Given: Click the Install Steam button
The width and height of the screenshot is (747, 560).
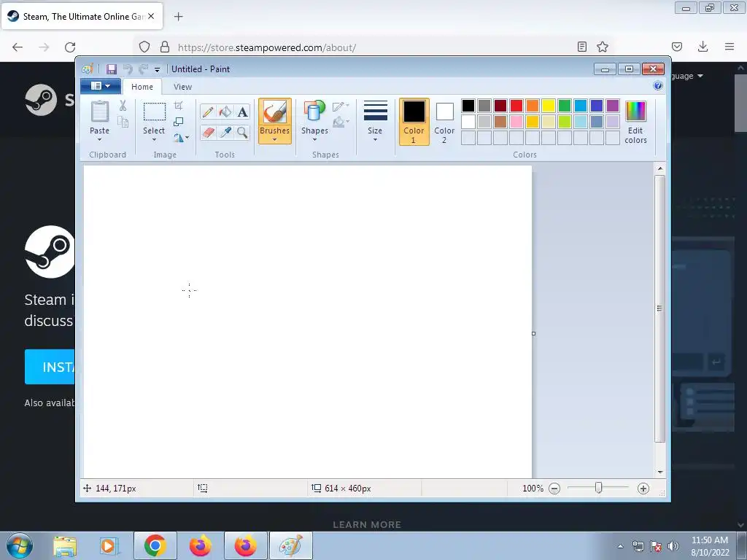Looking at the screenshot, I should click(50, 367).
